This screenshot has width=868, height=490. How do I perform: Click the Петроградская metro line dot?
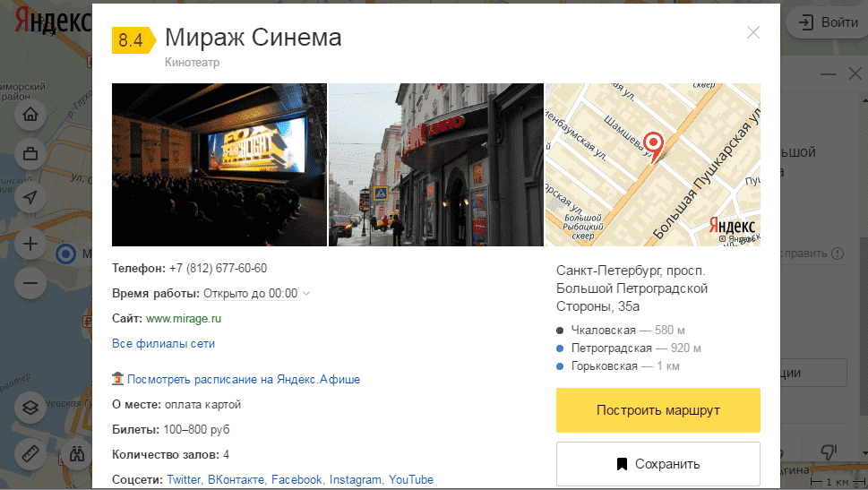click(560, 348)
